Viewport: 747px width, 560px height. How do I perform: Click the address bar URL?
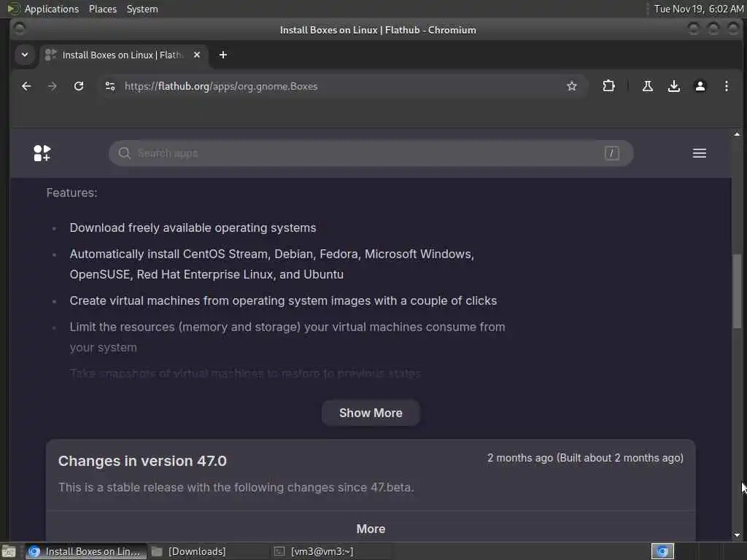point(221,86)
